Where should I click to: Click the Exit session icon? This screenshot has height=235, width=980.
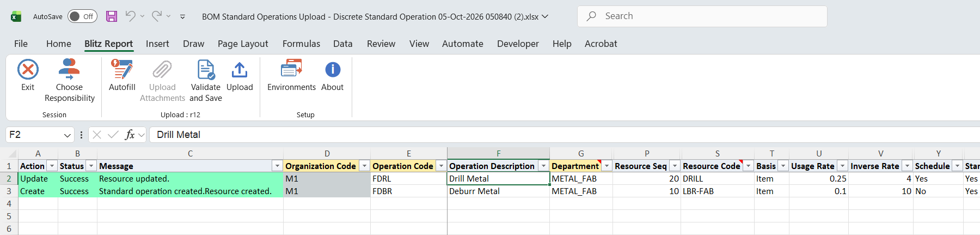coord(28,70)
